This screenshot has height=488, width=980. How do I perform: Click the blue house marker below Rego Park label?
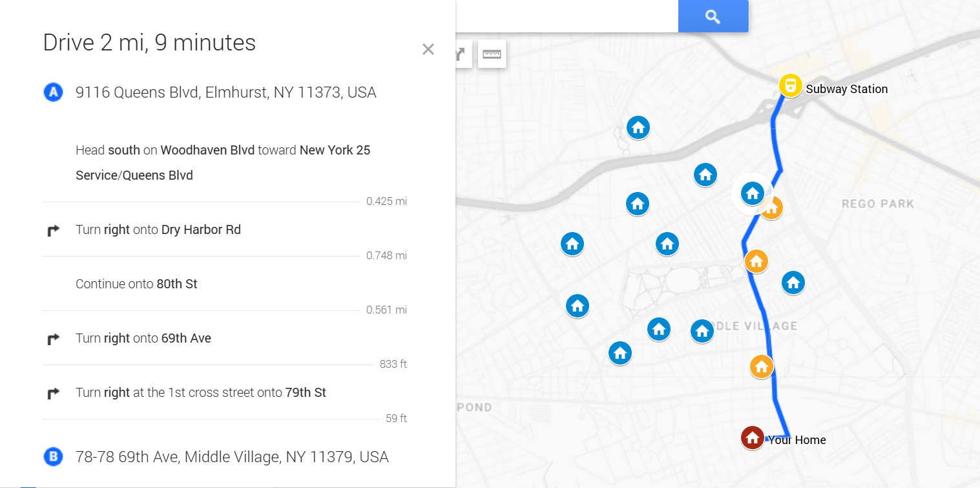click(x=793, y=282)
